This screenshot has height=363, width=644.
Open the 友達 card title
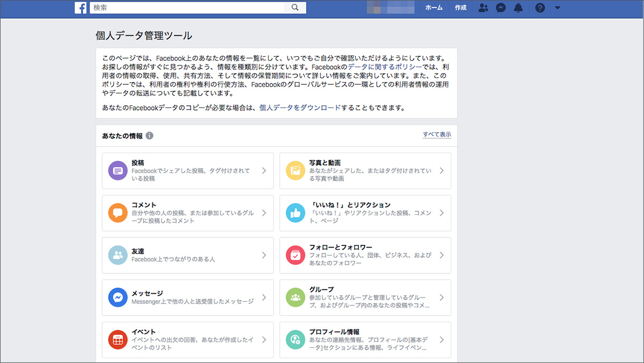pos(138,251)
